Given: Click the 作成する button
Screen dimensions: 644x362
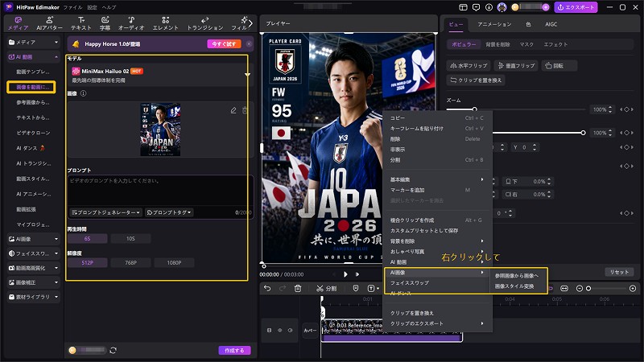Looking at the screenshot, I should 234,350.
